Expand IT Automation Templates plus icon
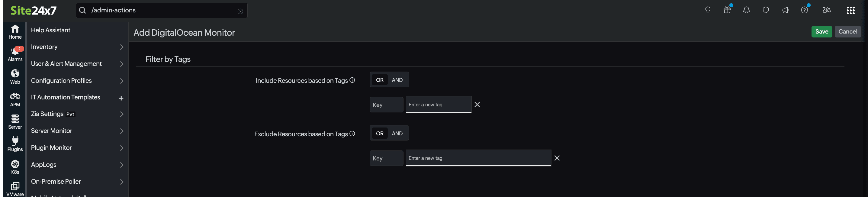868x197 pixels. [x=121, y=98]
